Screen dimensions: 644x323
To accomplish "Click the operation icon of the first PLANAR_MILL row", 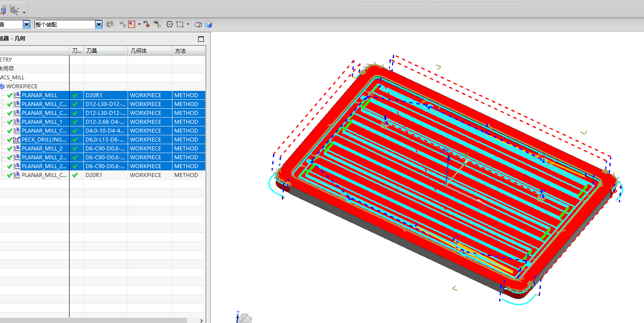I will (x=17, y=95).
